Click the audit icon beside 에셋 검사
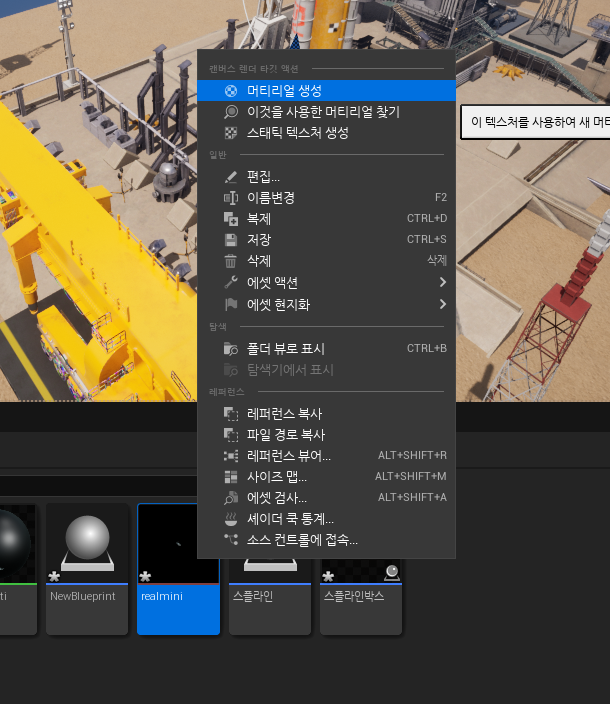This screenshot has width=610, height=704. click(231, 498)
